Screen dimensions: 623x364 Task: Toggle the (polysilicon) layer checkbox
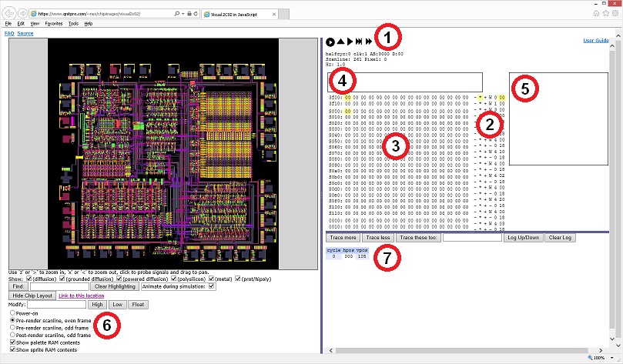coord(173,279)
